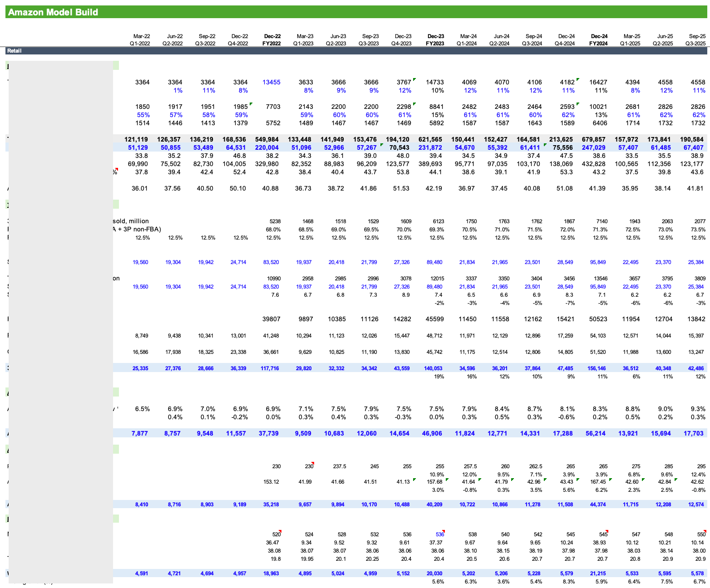This screenshot has width=710, height=588.
Task: Select the blue value '18,963'
Action: pos(271,573)
